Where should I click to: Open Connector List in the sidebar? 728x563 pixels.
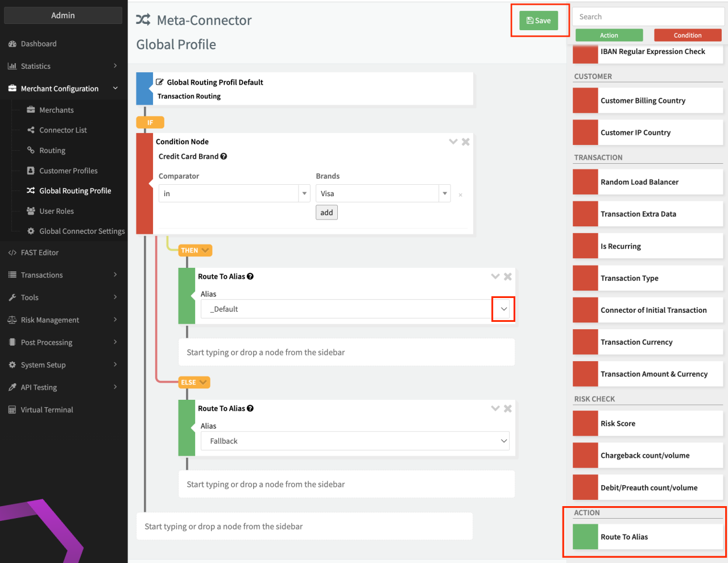pyautogui.click(x=63, y=130)
